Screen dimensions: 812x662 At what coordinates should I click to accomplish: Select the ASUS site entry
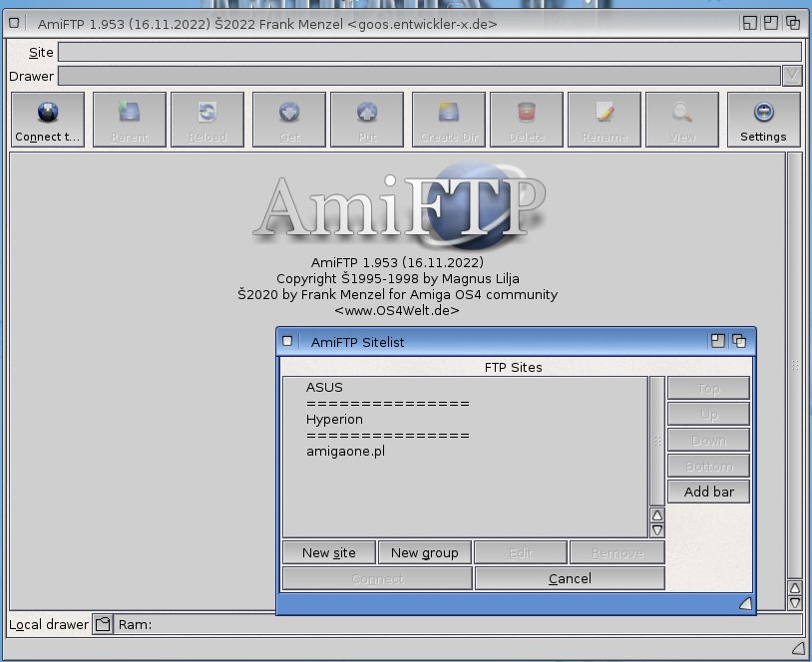click(x=465, y=387)
